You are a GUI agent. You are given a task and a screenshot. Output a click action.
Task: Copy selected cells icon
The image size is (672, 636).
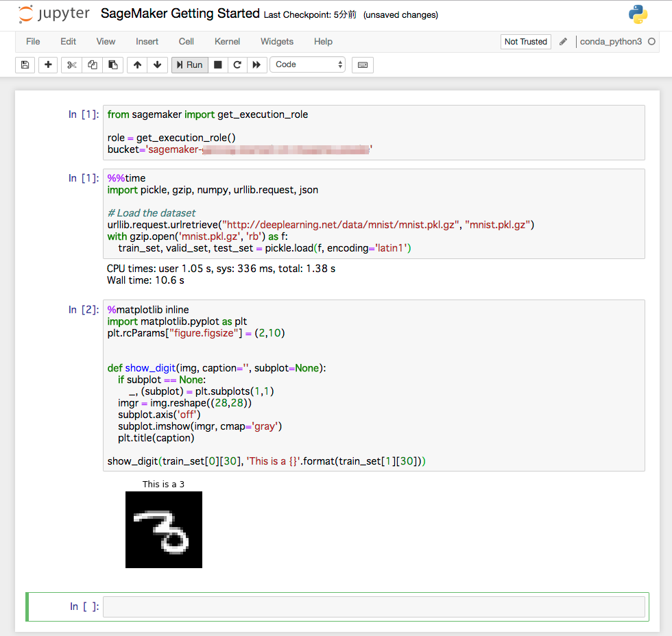[93, 64]
